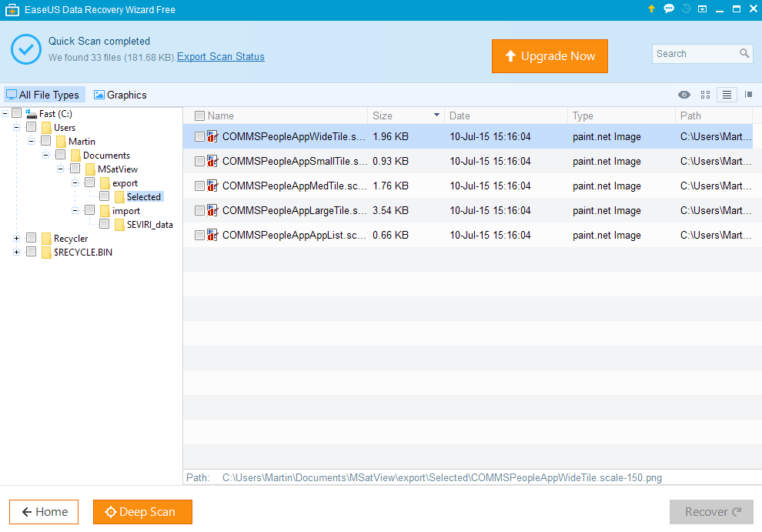The width and height of the screenshot is (762, 532).
Task: Click the COMMSPeopleAppMedTile file icon
Action: [212, 186]
